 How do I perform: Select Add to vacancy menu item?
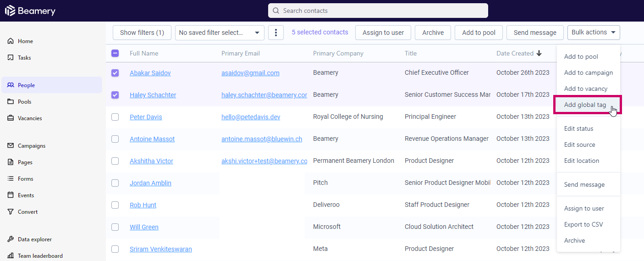(589, 89)
